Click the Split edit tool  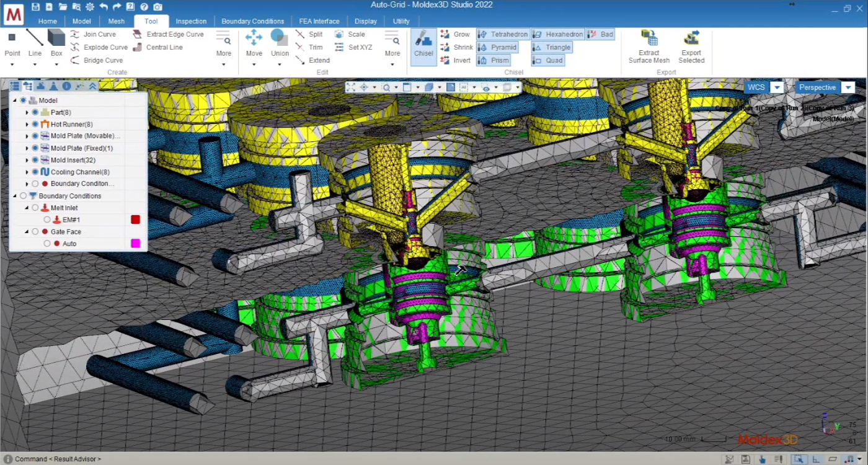tap(309, 35)
